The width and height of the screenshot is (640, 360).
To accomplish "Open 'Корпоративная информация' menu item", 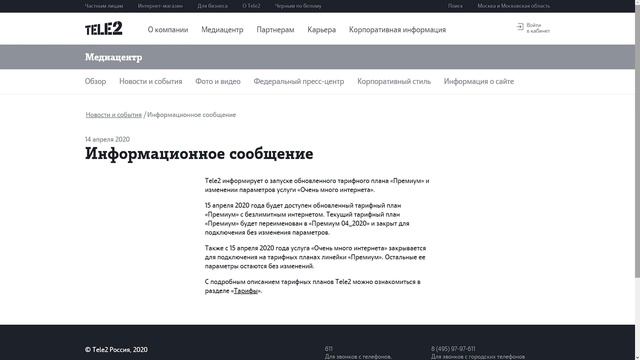I will (x=397, y=29).
